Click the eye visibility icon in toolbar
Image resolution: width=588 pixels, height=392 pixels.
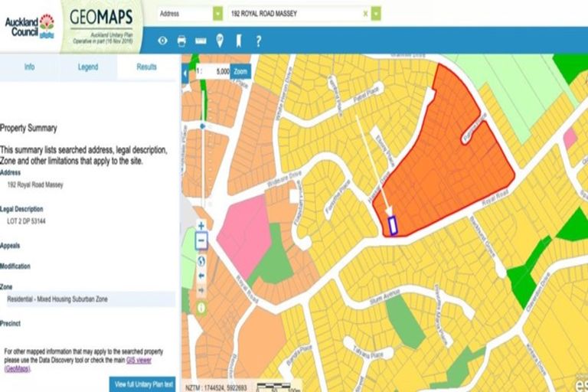[x=162, y=41]
